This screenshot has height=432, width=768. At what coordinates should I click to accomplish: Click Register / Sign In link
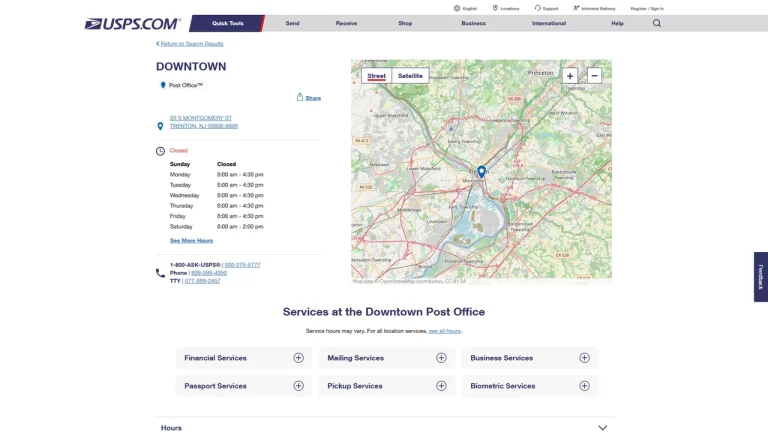(x=647, y=8)
